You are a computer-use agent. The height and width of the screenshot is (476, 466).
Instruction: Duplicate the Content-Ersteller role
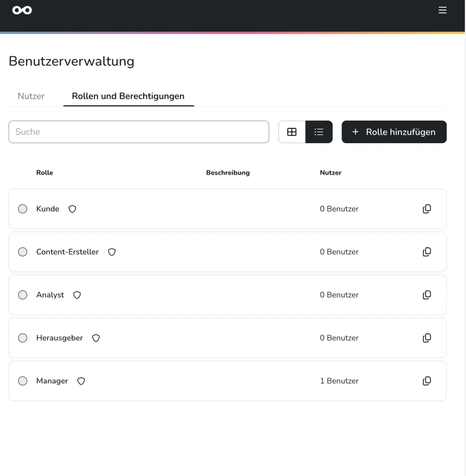pos(426,252)
